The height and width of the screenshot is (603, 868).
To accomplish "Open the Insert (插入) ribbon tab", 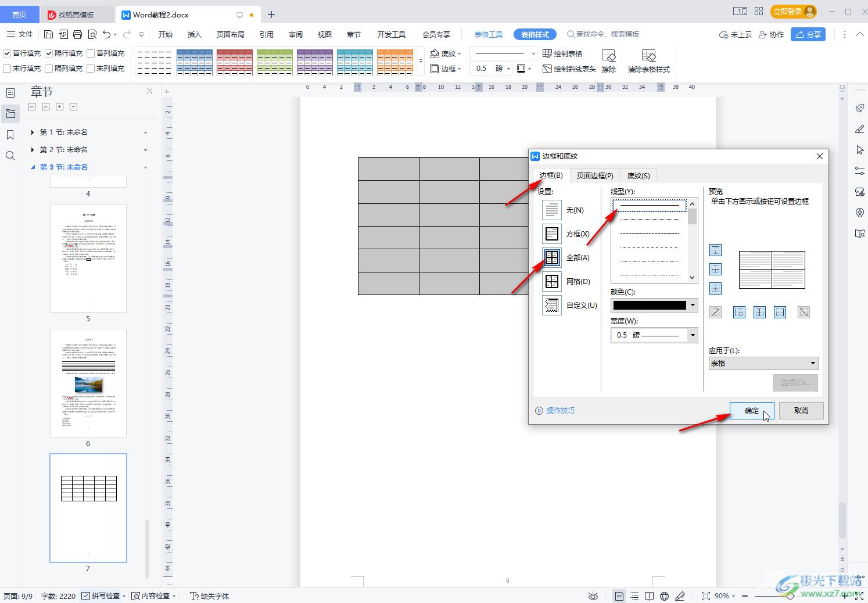I will click(x=194, y=34).
